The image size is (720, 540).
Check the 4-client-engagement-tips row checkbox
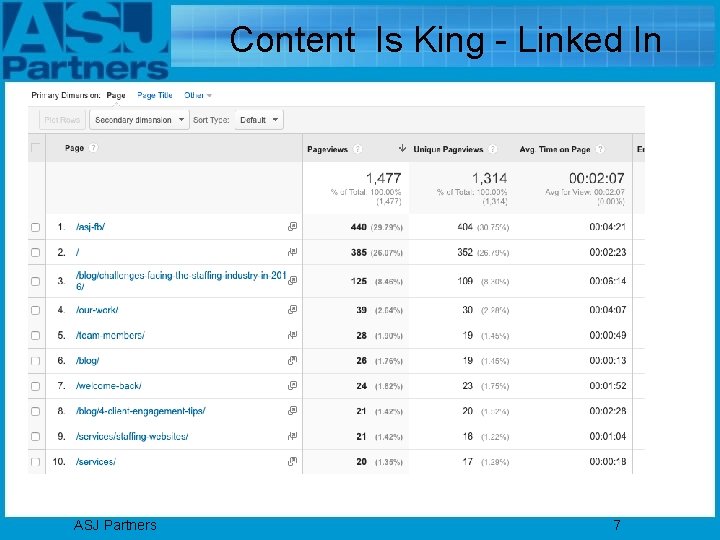coord(35,411)
